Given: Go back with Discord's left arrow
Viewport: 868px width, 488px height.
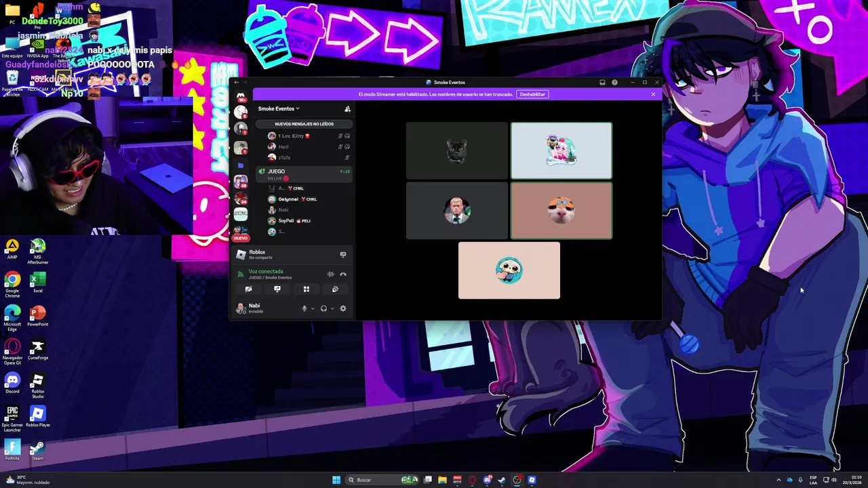Looking at the screenshot, I should [x=237, y=83].
